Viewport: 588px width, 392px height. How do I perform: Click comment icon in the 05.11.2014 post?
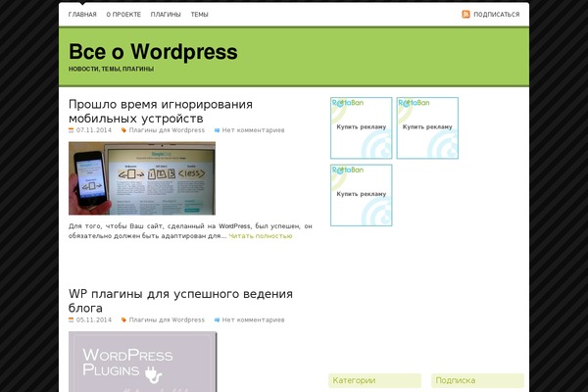tap(217, 320)
